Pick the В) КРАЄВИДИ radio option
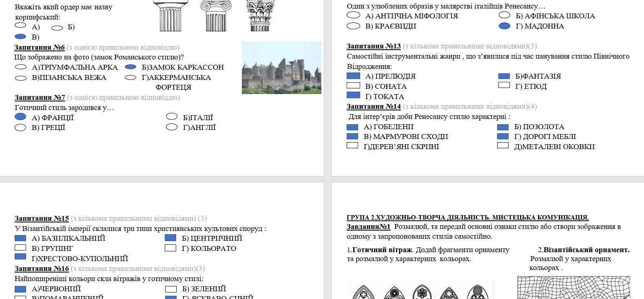The image size is (644, 299). tap(353, 26)
